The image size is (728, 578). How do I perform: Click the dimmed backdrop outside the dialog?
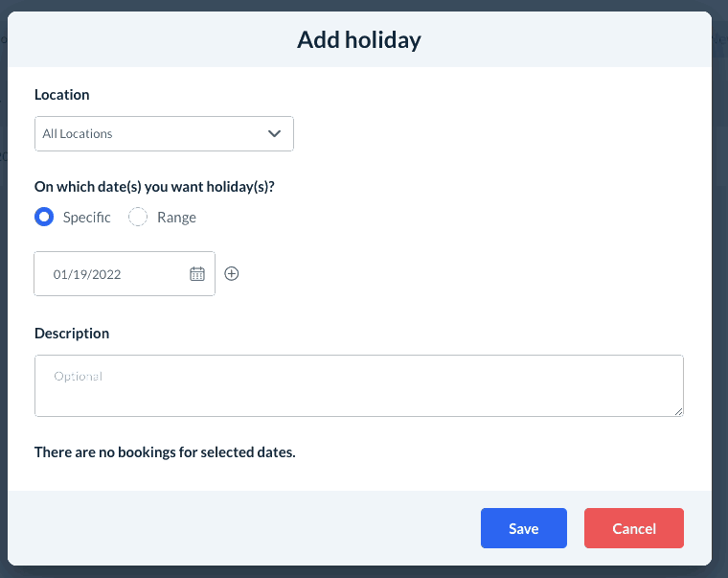[x=719, y=288]
